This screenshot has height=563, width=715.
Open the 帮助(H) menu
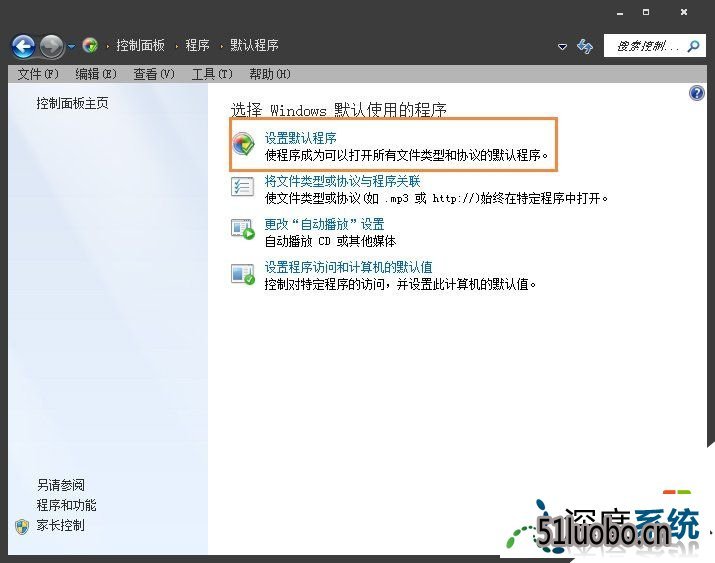(x=270, y=74)
